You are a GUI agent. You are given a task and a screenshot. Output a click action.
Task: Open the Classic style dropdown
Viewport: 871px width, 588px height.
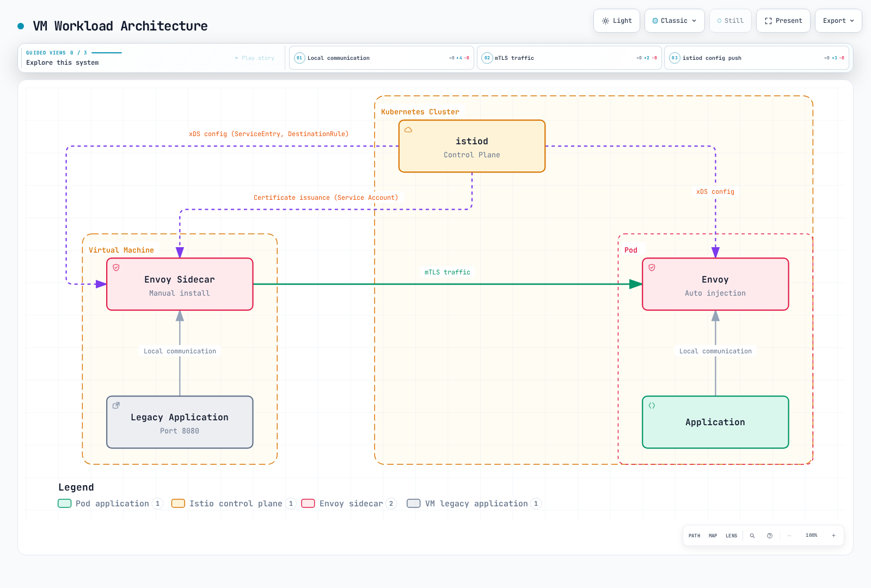pos(674,21)
